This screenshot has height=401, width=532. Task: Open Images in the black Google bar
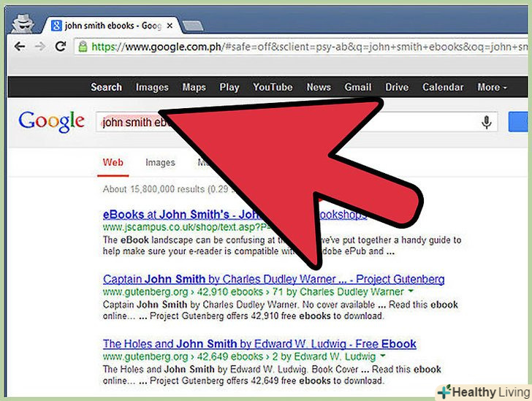coord(152,87)
